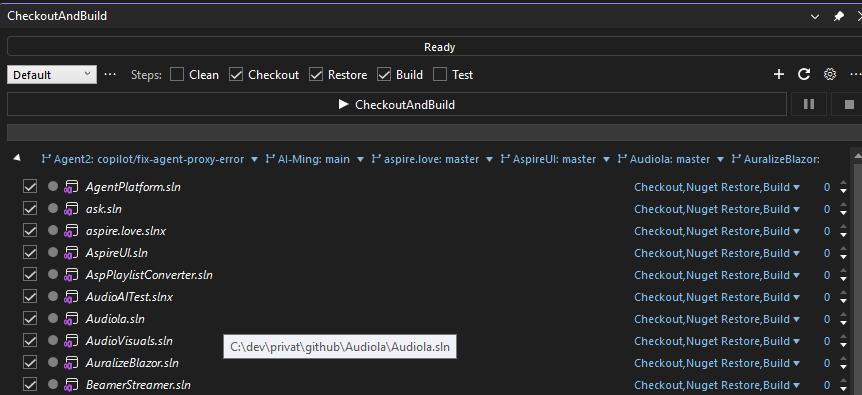Click the order stepper for AspPlaylistConverter.sln
The image size is (862, 395).
pos(843,275)
